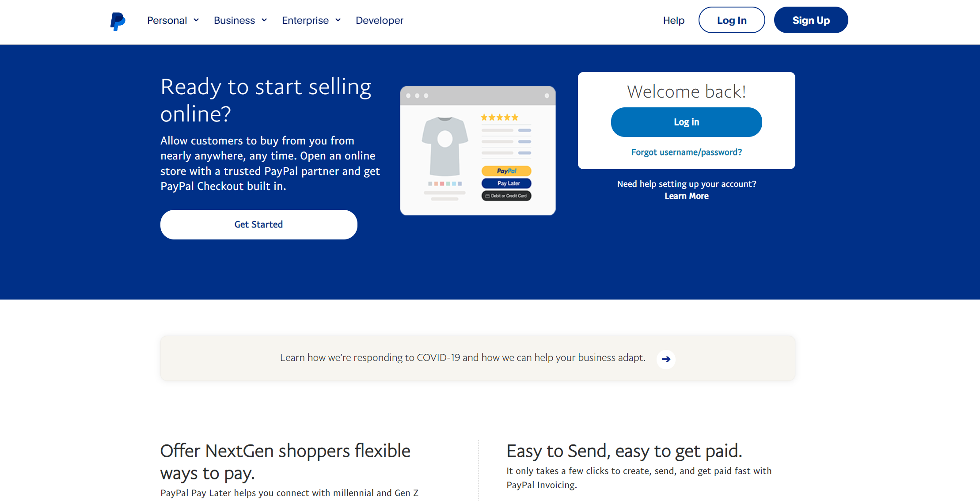This screenshot has width=980, height=501.
Task: Click 'Ready to start selling online?' heading
Action: [266, 100]
